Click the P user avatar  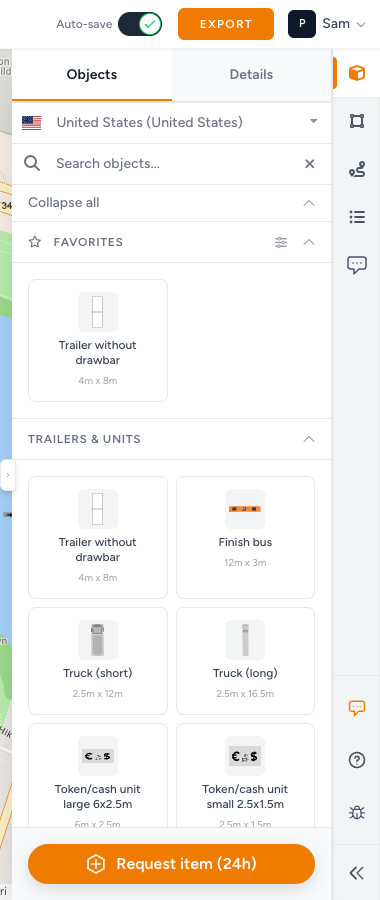[x=302, y=24]
